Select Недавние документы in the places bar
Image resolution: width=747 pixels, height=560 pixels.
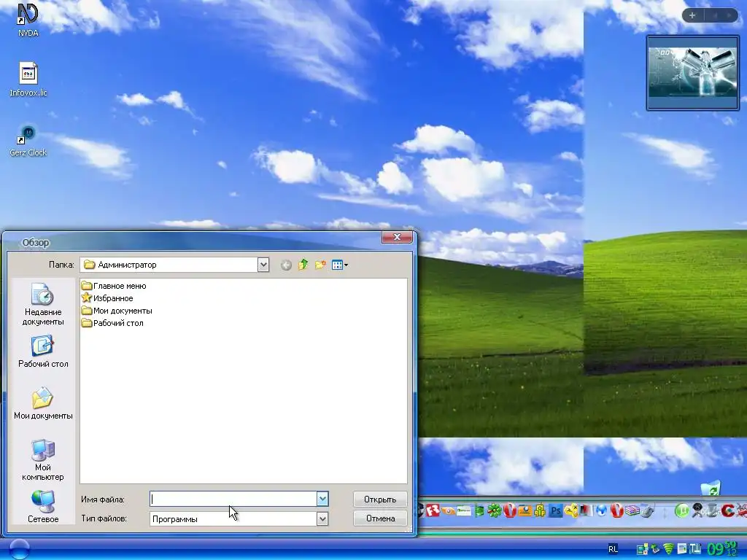[43, 304]
